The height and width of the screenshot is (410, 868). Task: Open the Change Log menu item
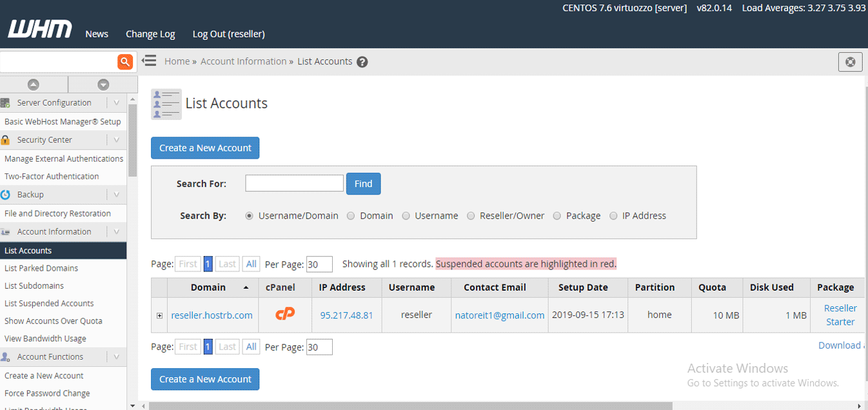[150, 34]
